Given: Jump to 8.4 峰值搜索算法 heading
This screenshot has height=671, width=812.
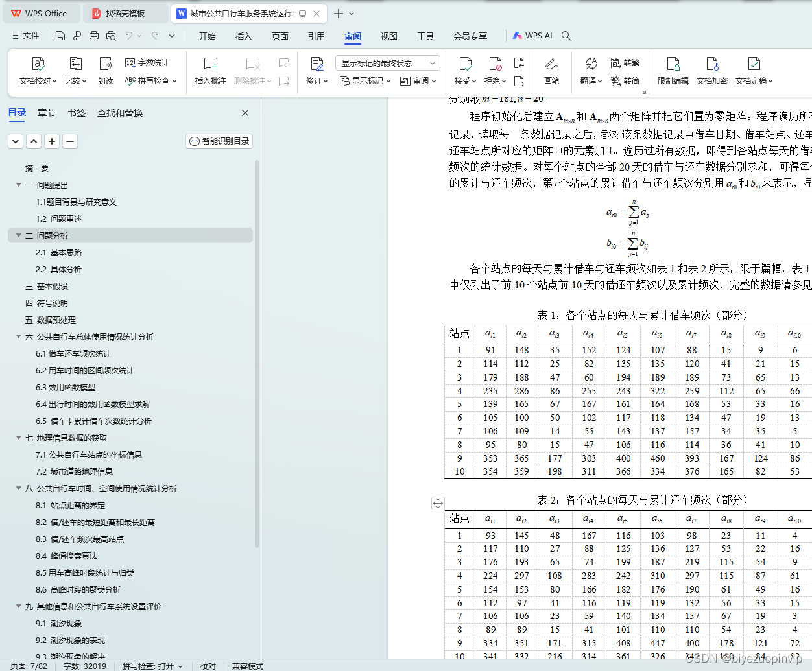Looking at the screenshot, I should coord(66,556).
